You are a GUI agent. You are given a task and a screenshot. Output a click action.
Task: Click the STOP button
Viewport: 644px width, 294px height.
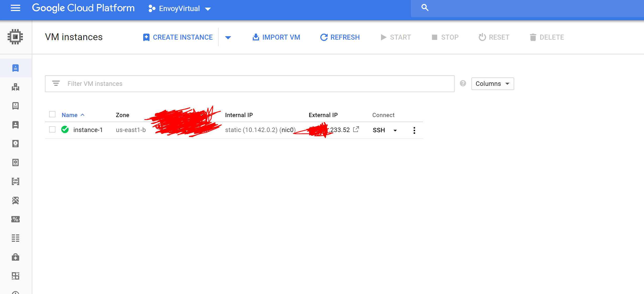(445, 37)
